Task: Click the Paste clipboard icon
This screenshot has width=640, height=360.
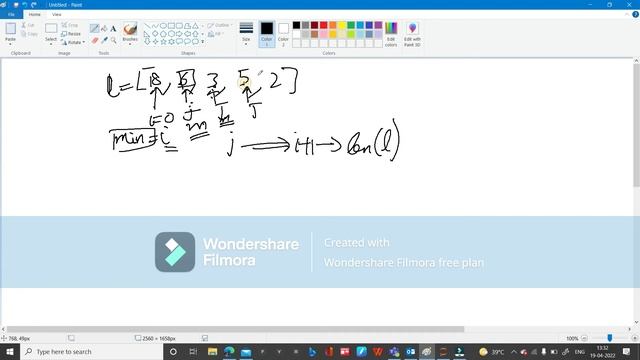Action: click(11, 29)
